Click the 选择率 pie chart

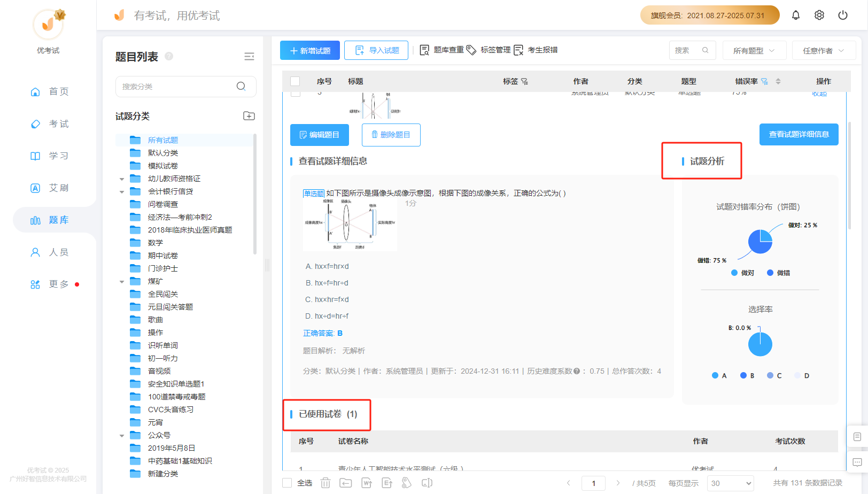click(760, 344)
